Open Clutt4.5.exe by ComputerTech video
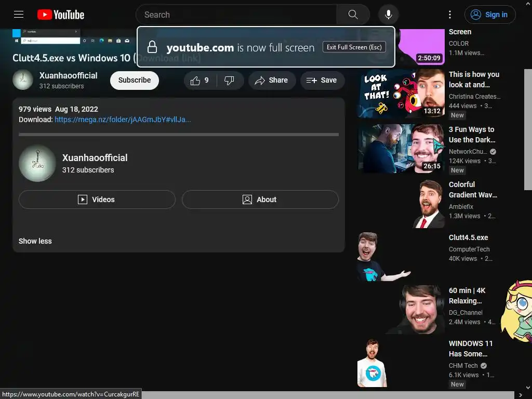Screen dimensions: 532x399 468,237
